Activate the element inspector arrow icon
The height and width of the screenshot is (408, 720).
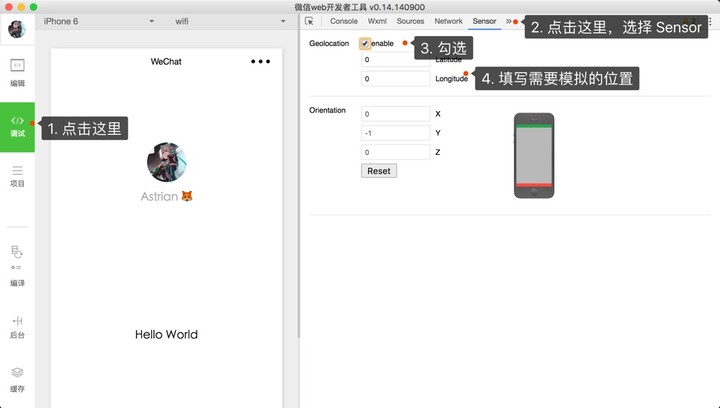[x=309, y=21]
